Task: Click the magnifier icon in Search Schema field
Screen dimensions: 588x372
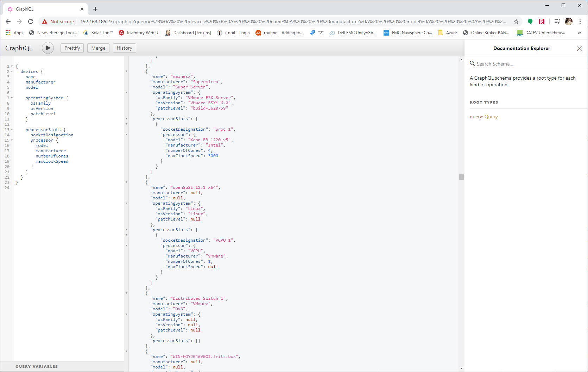Action: (473, 63)
